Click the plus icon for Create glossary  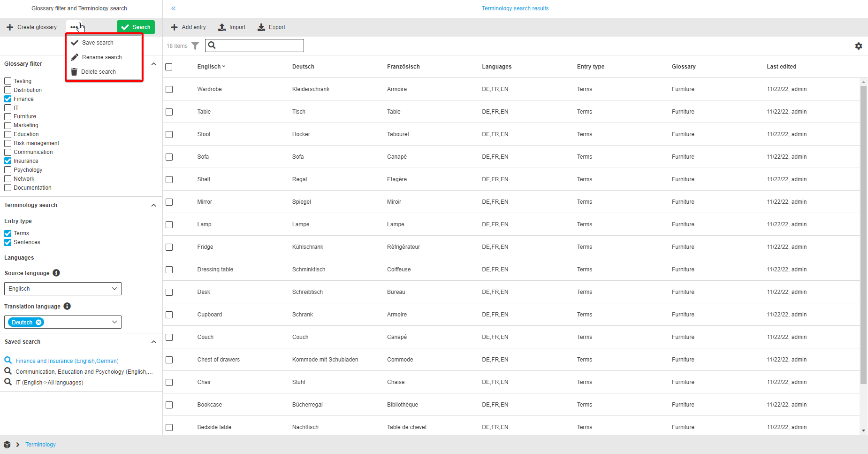[x=10, y=27]
